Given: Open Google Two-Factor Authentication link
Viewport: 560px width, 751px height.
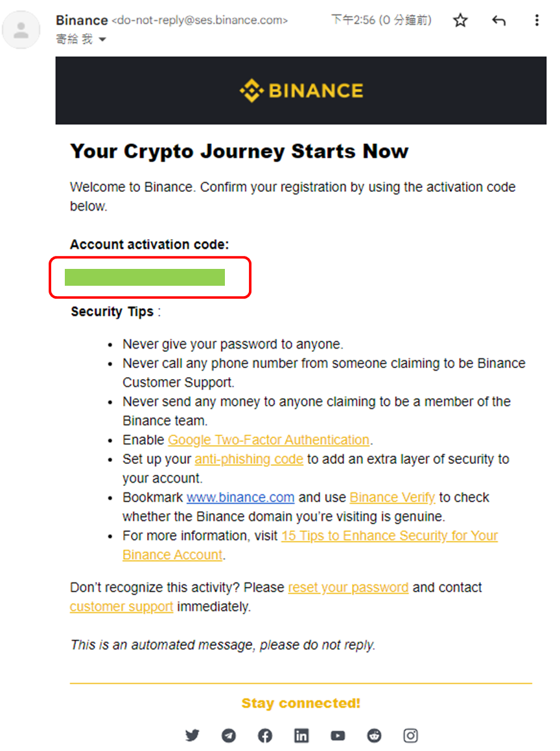Looking at the screenshot, I should pos(269,440).
